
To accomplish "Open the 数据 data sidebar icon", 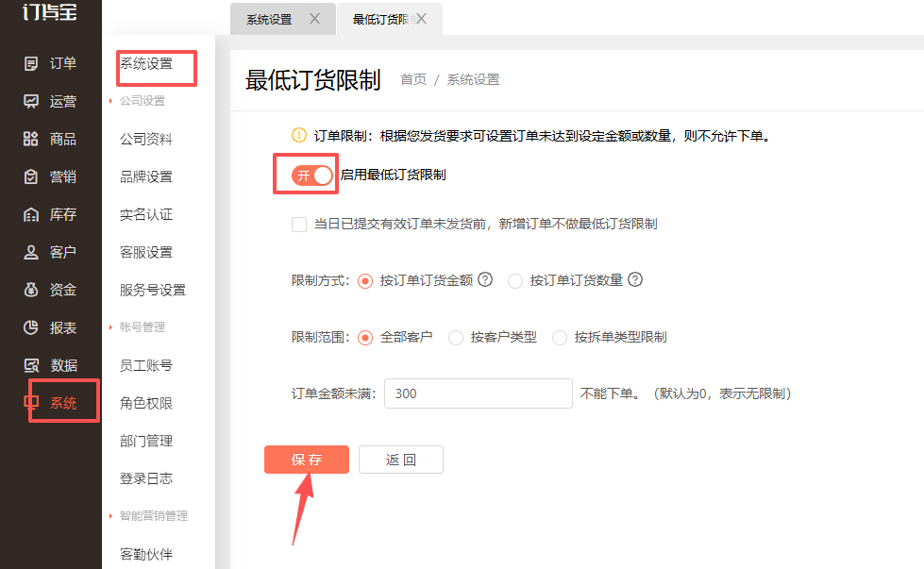I will (30, 365).
